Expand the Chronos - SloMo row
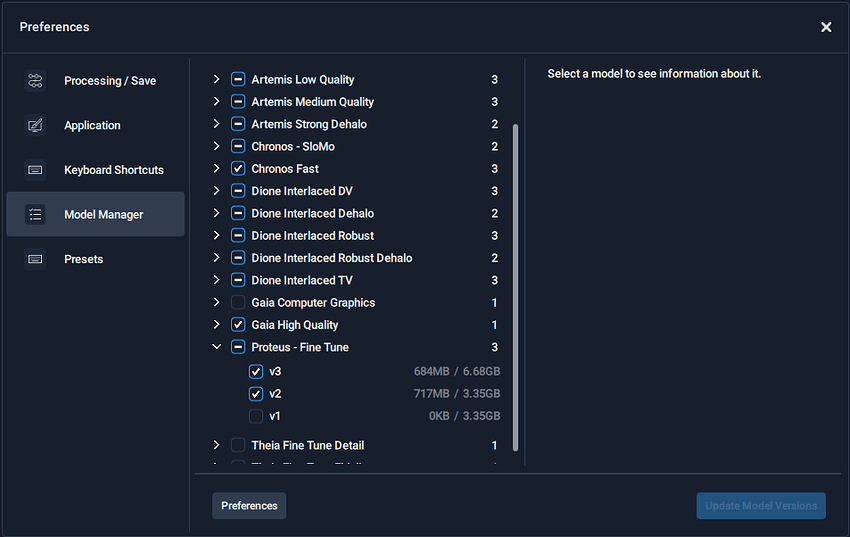 (216, 146)
